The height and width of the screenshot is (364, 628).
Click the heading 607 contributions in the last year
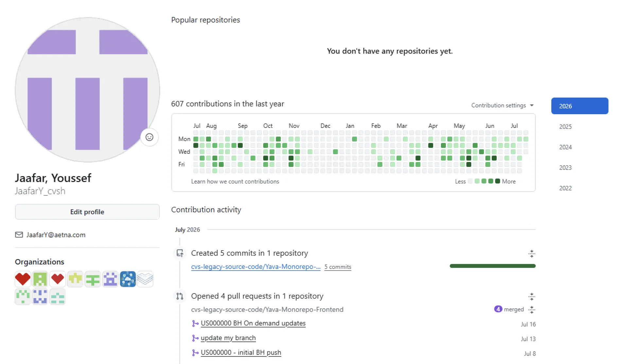tap(228, 104)
